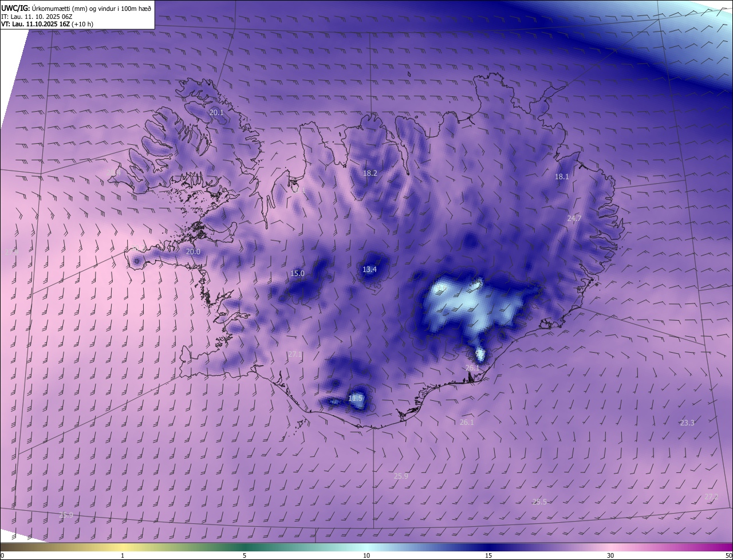Select the valid time line 'VT: Lau. 11.10.2025 16Z'

point(36,24)
